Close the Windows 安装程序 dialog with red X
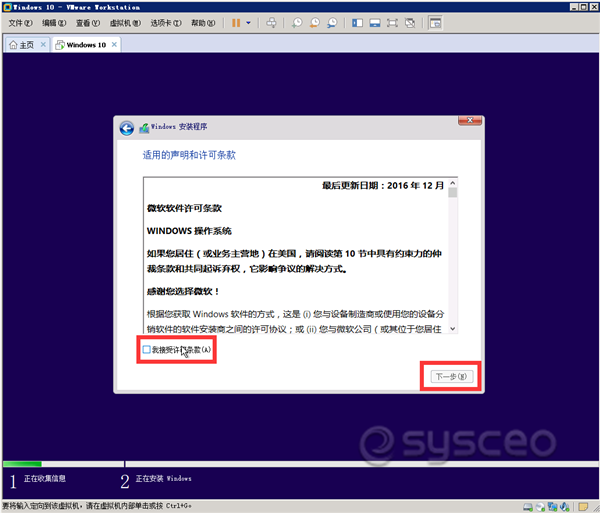The image size is (600, 513). click(x=470, y=121)
